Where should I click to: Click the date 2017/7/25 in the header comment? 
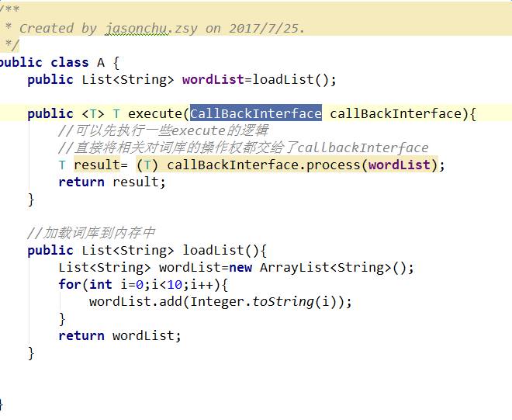click(x=264, y=29)
